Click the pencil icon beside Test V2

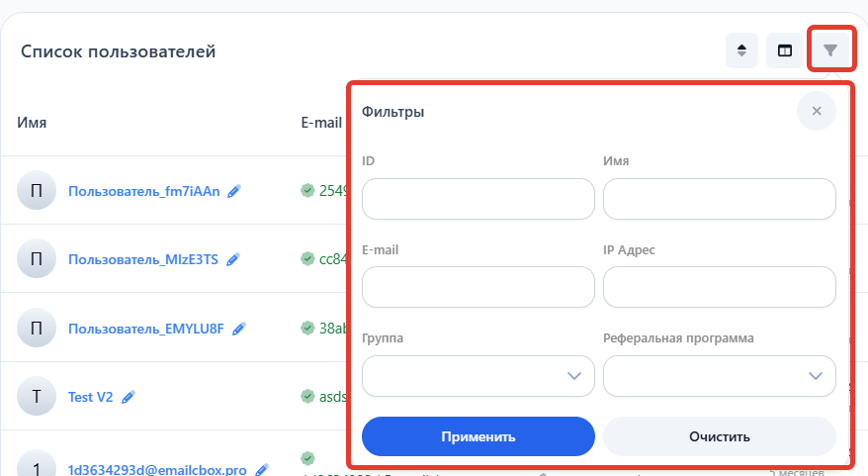click(129, 397)
